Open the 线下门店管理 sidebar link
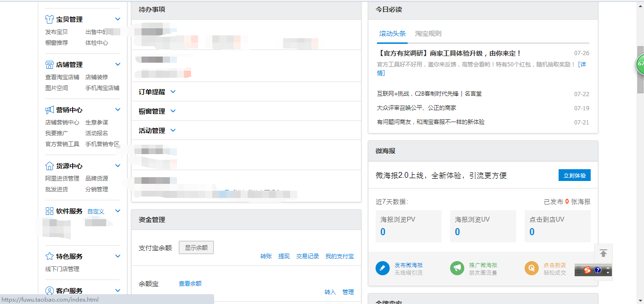 [62, 269]
